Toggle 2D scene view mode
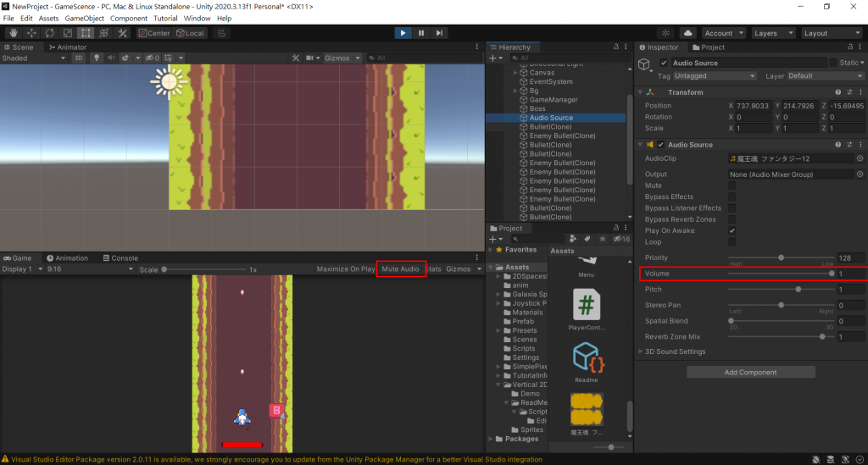Viewport: 868px width, 465px height. tap(79, 58)
